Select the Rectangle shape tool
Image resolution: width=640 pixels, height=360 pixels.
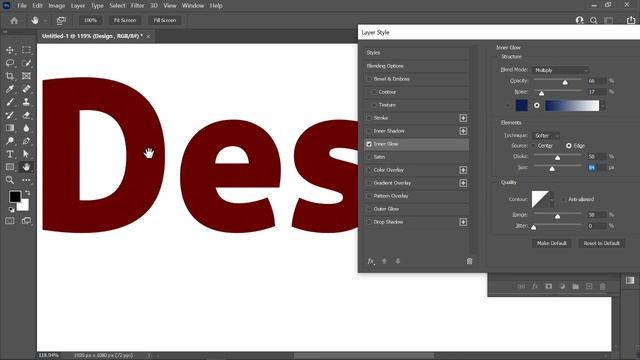[10, 167]
